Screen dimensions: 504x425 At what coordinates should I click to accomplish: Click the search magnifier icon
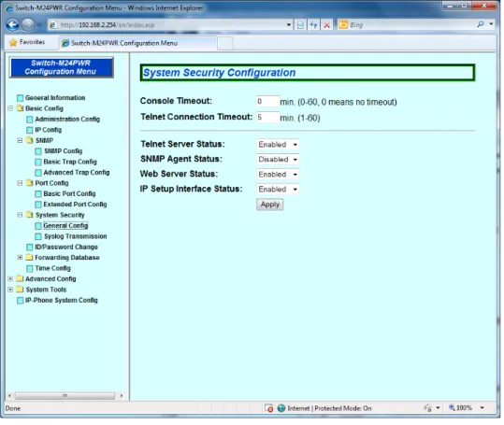coord(481,24)
